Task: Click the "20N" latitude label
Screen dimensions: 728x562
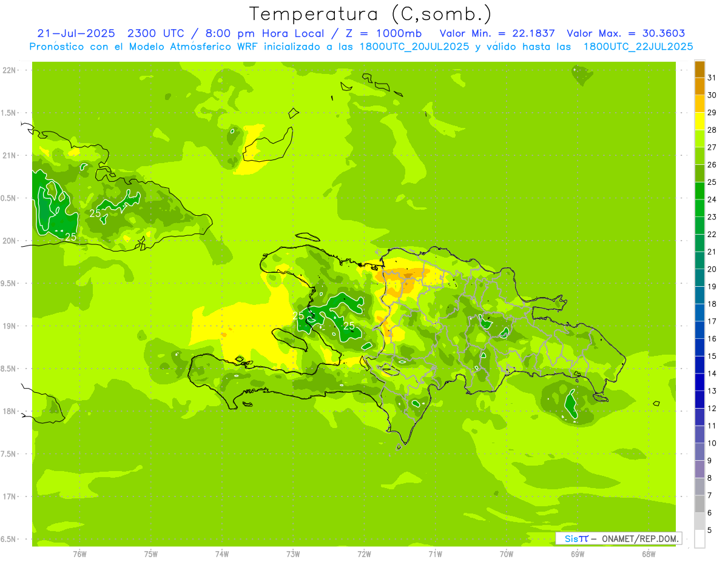Action: [x=10, y=241]
